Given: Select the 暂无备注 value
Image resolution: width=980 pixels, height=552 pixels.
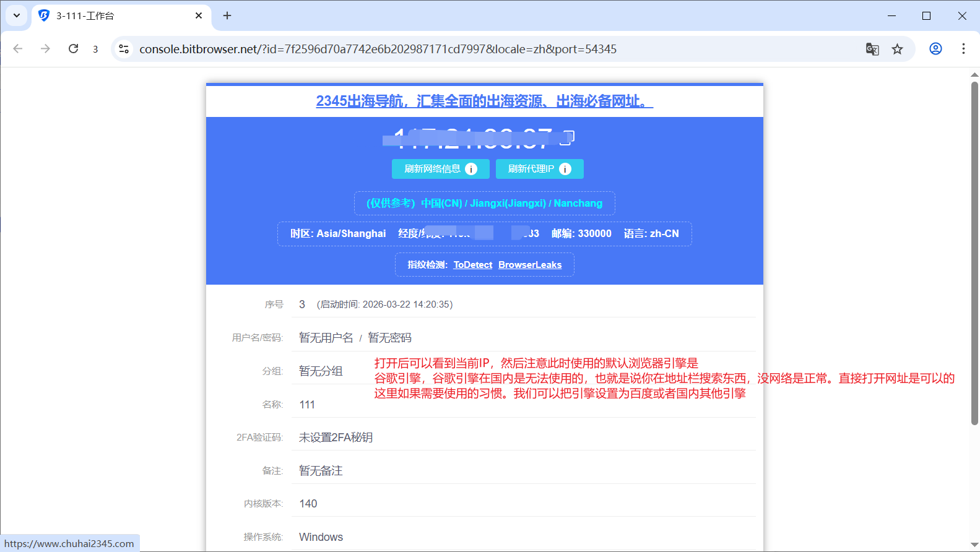Looking at the screenshot, I should coord(321,471).
